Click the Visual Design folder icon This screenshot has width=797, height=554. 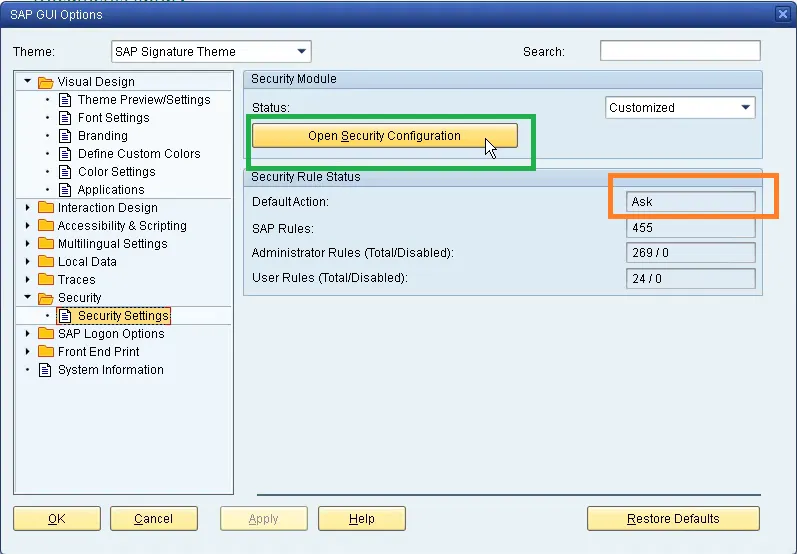coord(46,82)
